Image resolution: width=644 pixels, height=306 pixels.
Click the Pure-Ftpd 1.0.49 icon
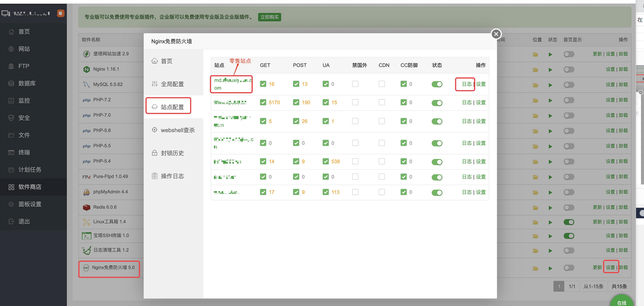[x=86, y=177]
